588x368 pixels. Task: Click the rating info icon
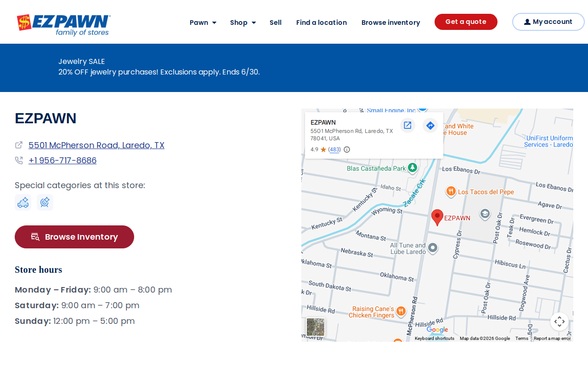click(x=347, y=149)
